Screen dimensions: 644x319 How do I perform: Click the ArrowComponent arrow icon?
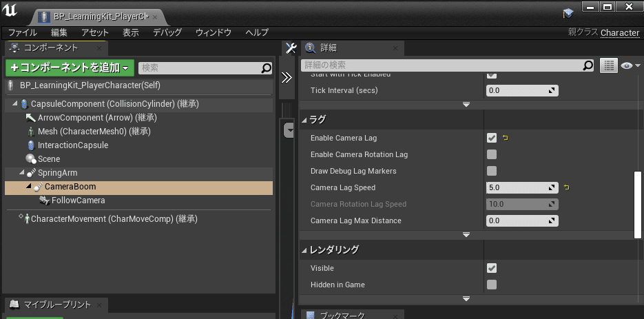[x=31, y=118]
